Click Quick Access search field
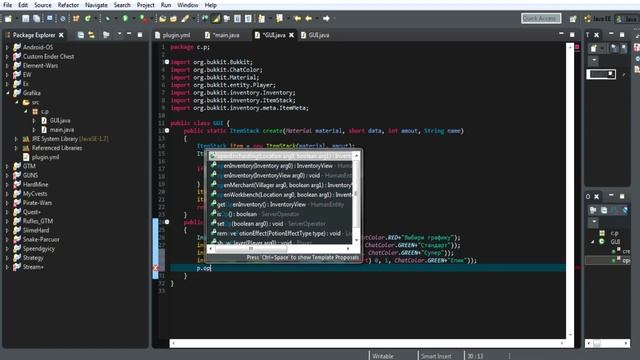The height and width of the screenshot is (360, 640). pyautogui.click(x=541, y=18)
